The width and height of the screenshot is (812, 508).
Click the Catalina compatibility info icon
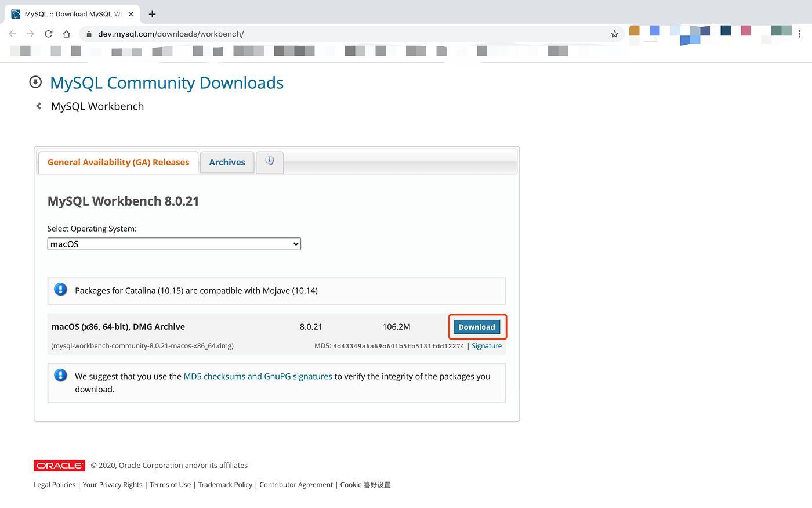[60, 289]
